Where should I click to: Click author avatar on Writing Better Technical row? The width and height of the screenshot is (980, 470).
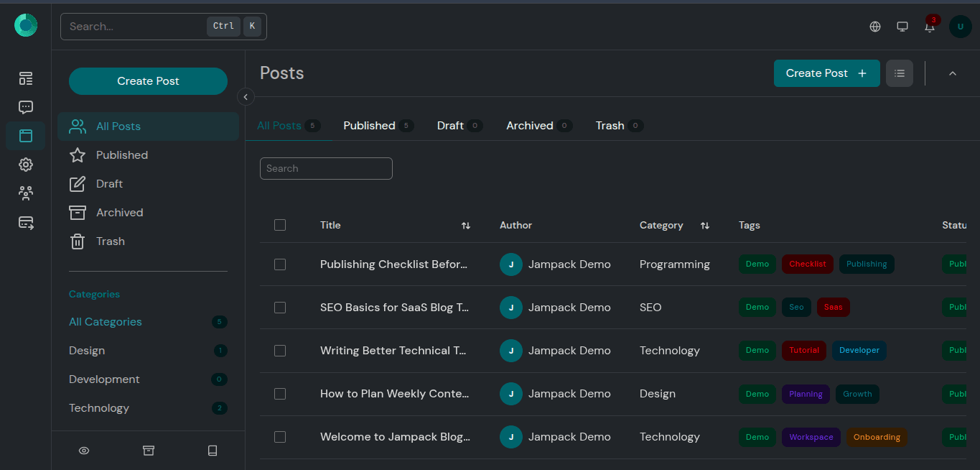[511, 351]
